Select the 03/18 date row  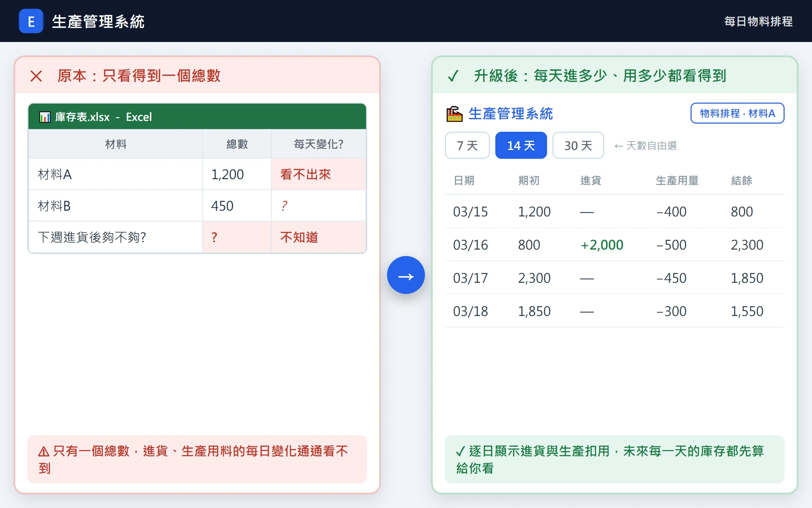tap(614, 311)
